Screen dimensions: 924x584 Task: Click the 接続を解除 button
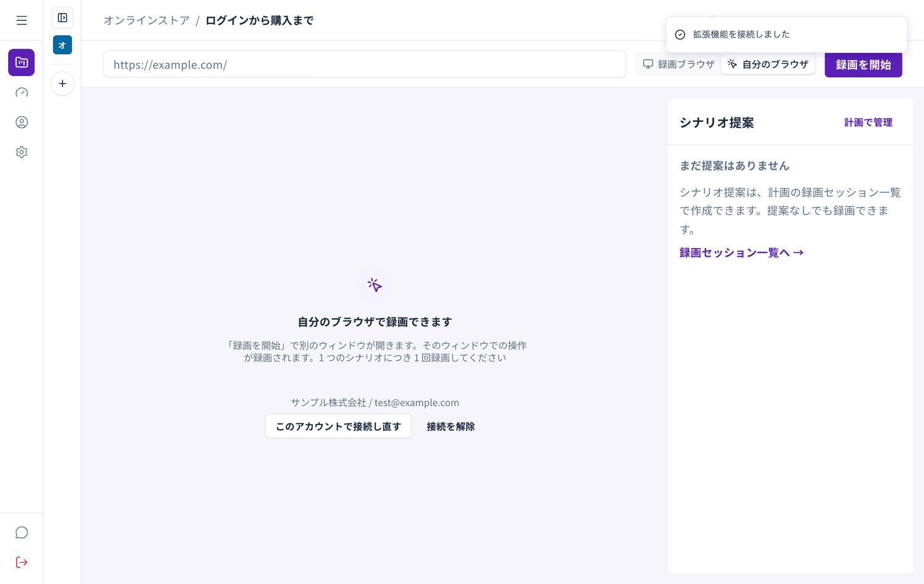pos(451,426)
